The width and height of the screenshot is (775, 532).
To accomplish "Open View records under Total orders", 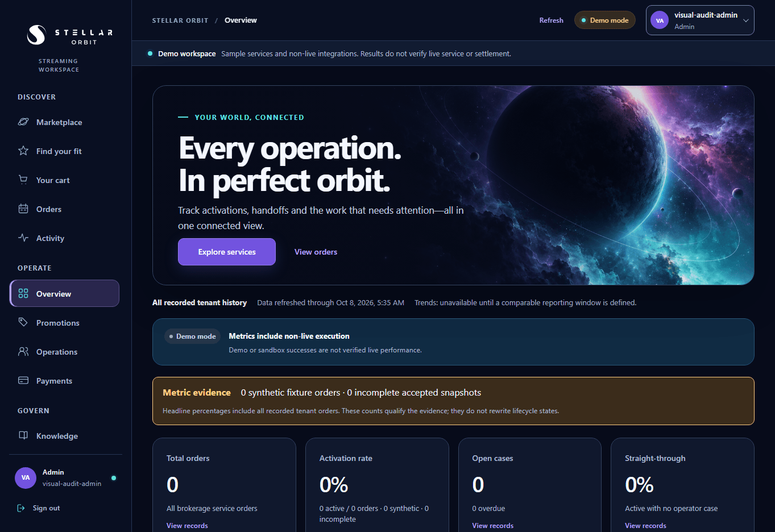I will point(187,526).
